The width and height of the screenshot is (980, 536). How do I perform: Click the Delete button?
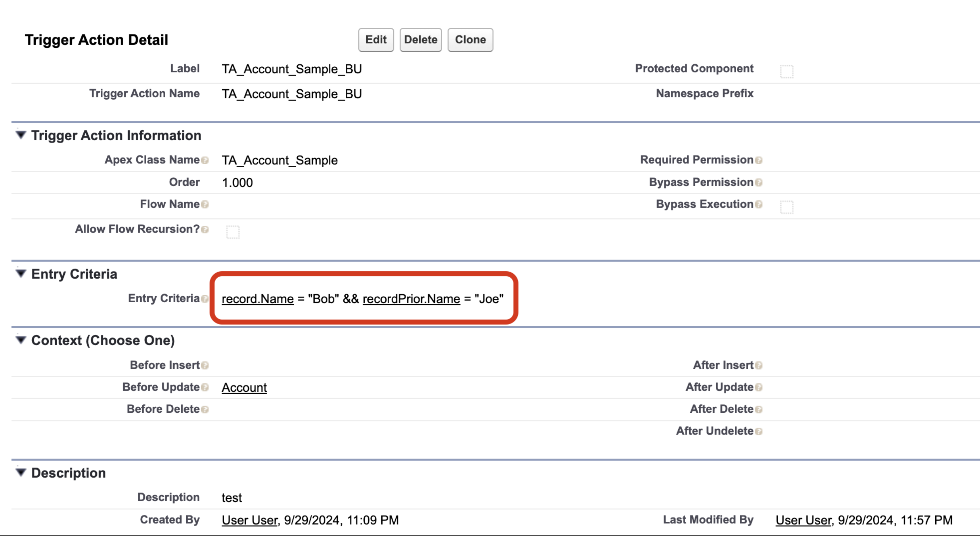click(420, 40)
